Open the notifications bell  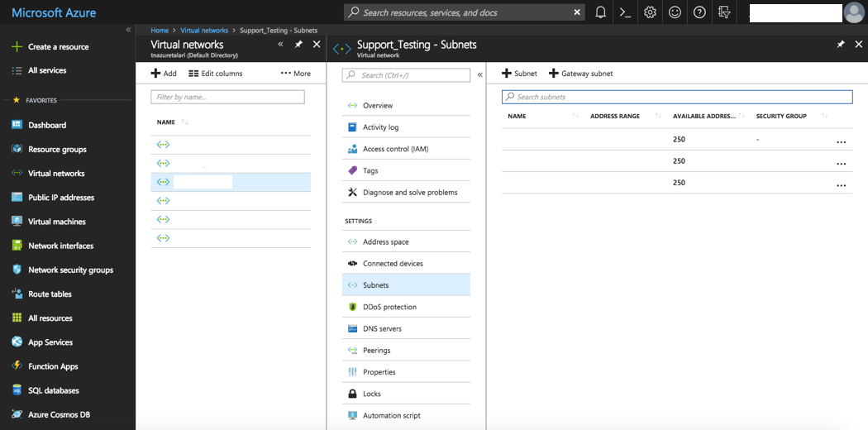pos(601,12)
